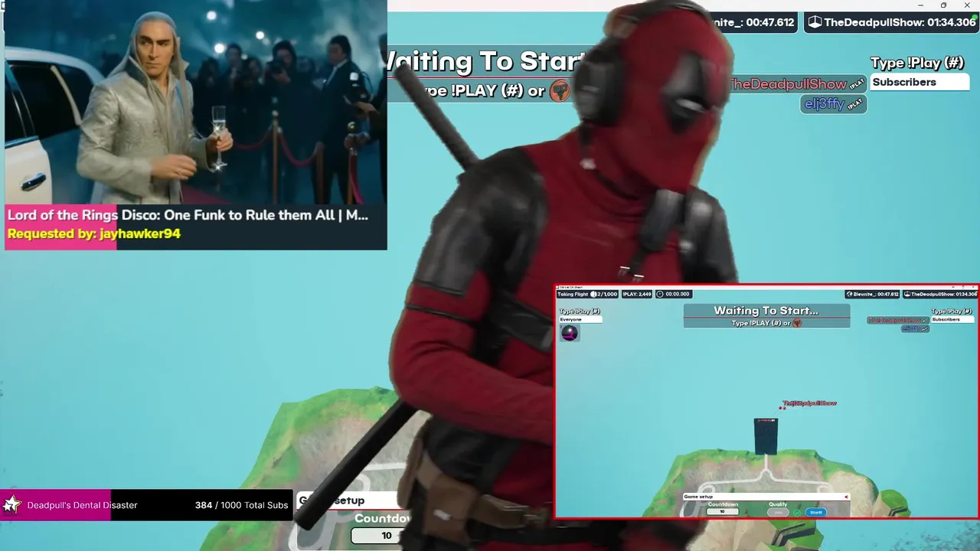
Task: Click the 'Blevnite_: 00:47.612' chip in preview
Action: pos(873,294)
